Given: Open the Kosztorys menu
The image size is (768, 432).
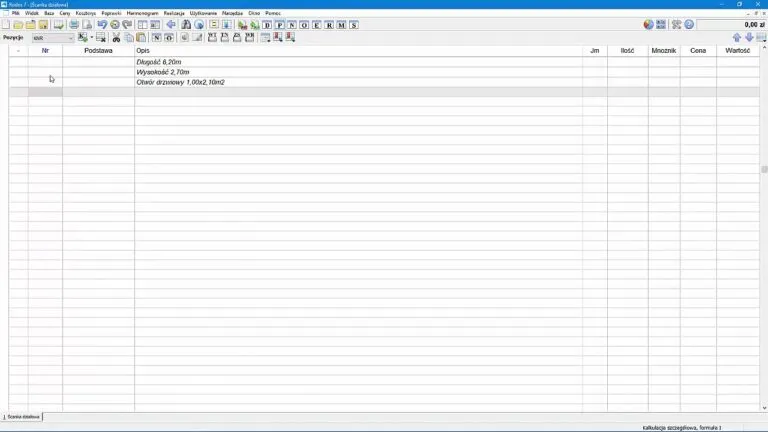Looking at the screenshot, I should pos(85,13).
